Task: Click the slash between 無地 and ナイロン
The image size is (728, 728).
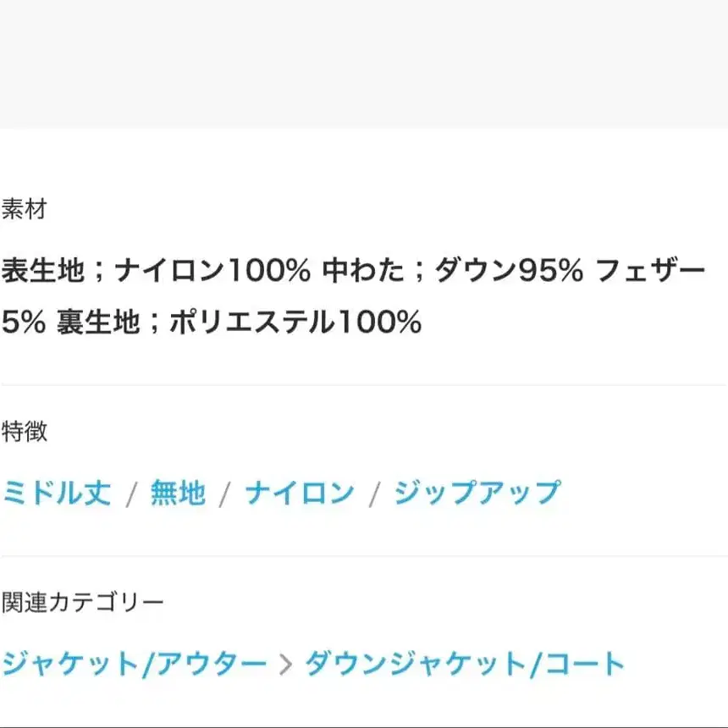Action: 224,494
